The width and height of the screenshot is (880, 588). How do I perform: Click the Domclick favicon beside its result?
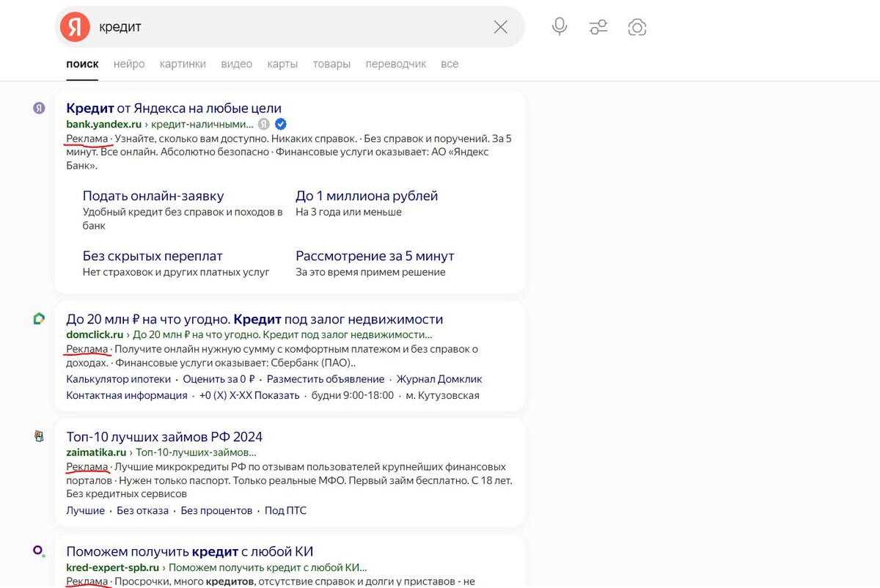point(37,317)
